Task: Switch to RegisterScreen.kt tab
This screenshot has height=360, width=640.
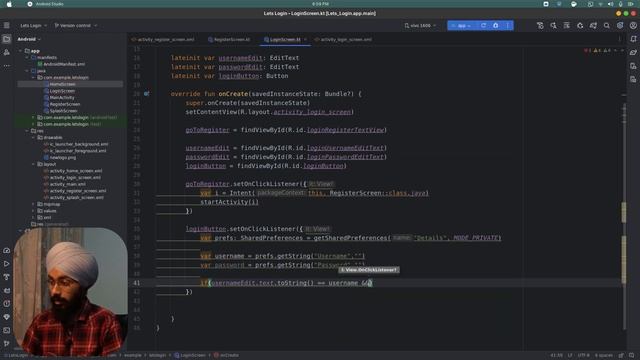Action: [x=229, y=40]
